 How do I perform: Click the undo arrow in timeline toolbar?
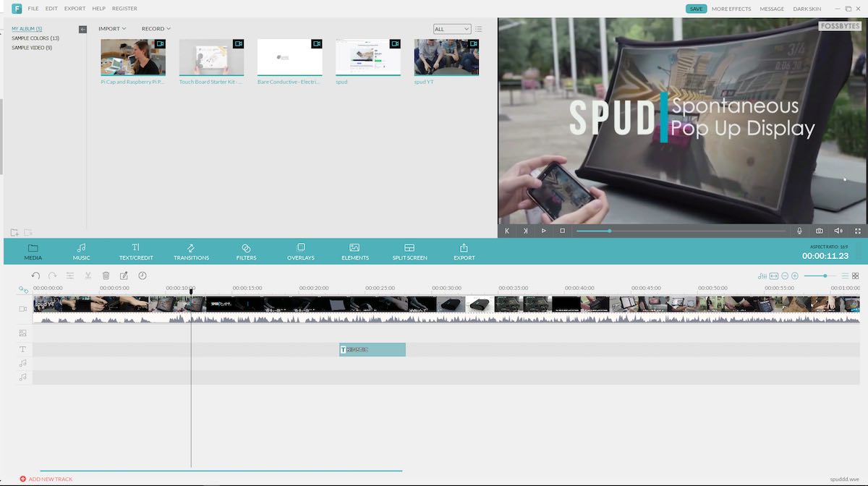[35, 276]
